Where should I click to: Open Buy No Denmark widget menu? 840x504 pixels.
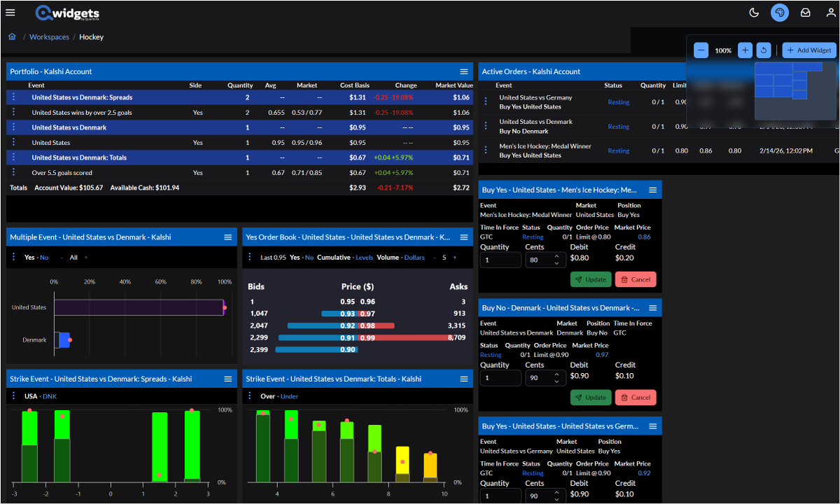(652, 308)
